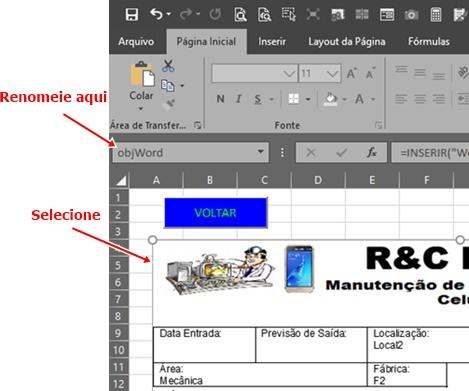The width and height of the screenshot is (469, 391).
Task: Open the Arquivo tab
Action: click(136, 42)
